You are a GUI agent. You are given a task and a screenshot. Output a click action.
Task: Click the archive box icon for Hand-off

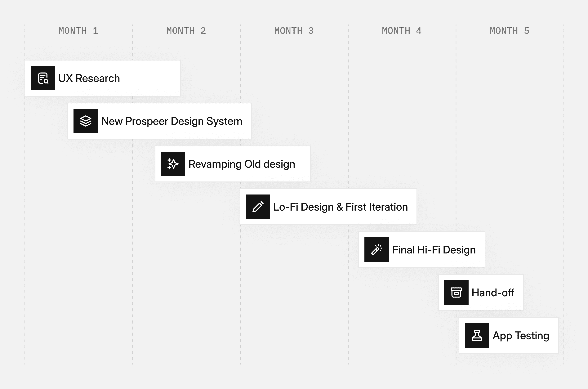(x=456, y=293)
